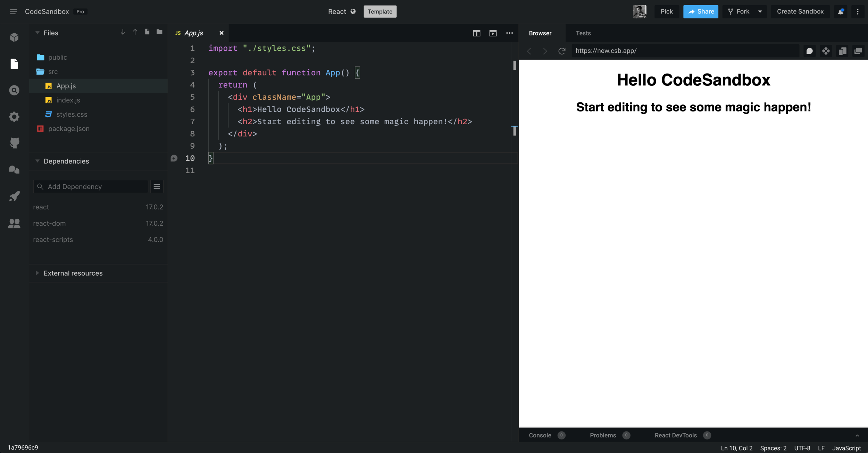Toggle split editor layout icon
The image size is (868, 453).
click(476, 33)
